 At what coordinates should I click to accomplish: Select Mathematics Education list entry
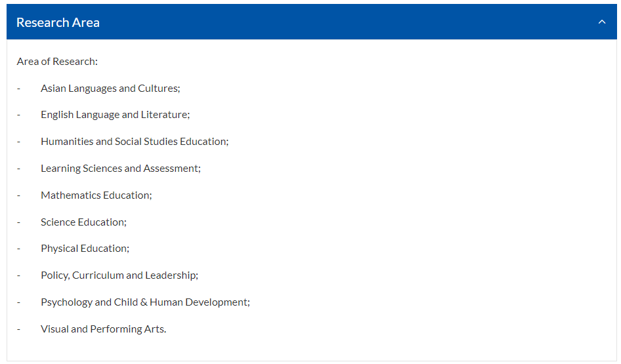[96, 195]
